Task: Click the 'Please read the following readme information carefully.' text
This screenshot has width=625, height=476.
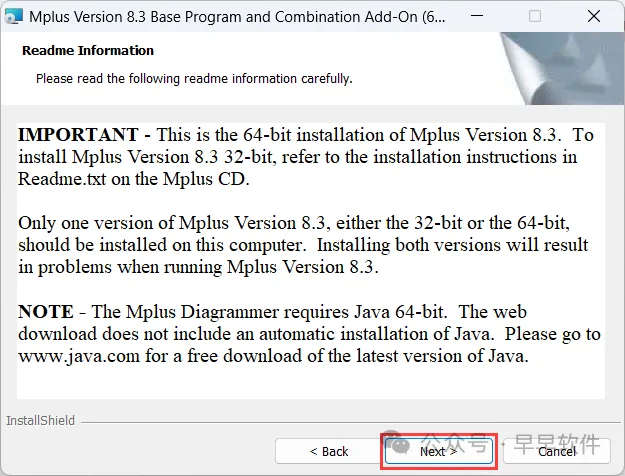Action: tap(194, 79)
